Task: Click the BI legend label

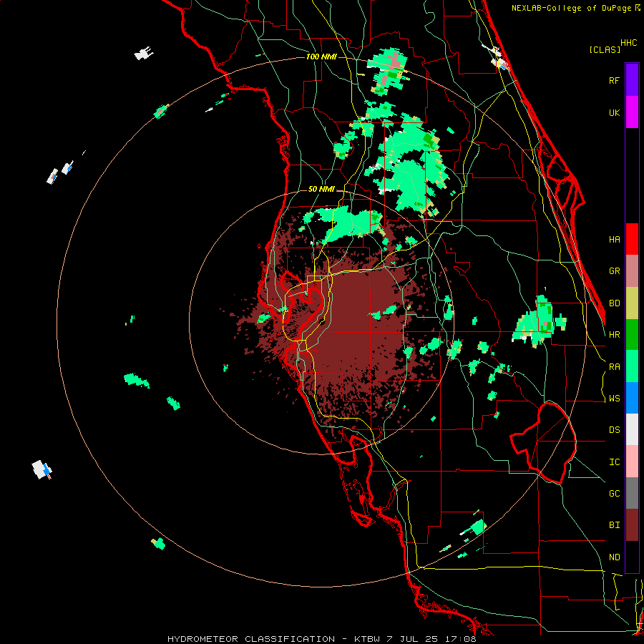Action: coord(614,525)
